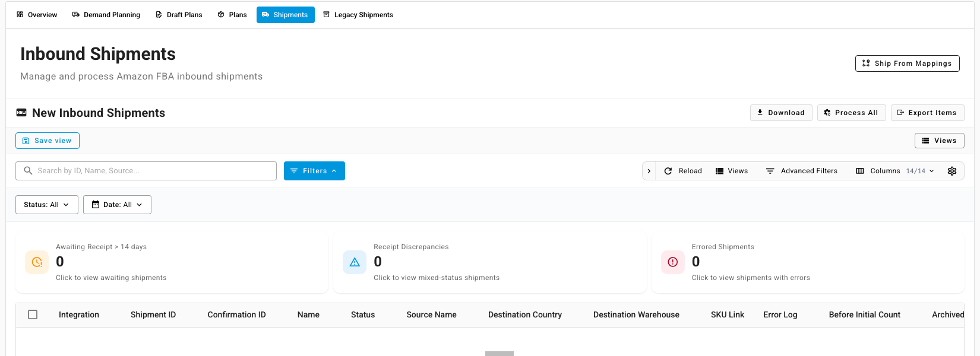Image resolution: width=980 pixels, height=356 pixels.
Task: Open Views in table toolbar
Action: tap(732, 171)
